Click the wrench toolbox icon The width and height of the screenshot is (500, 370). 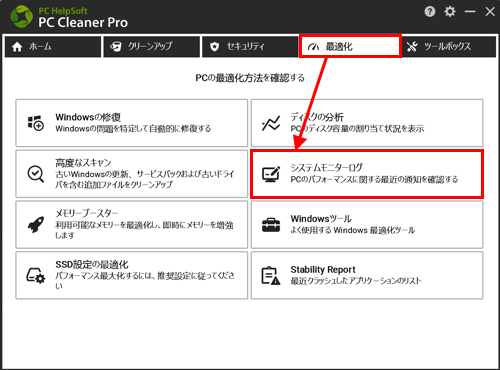pos(412,47)
